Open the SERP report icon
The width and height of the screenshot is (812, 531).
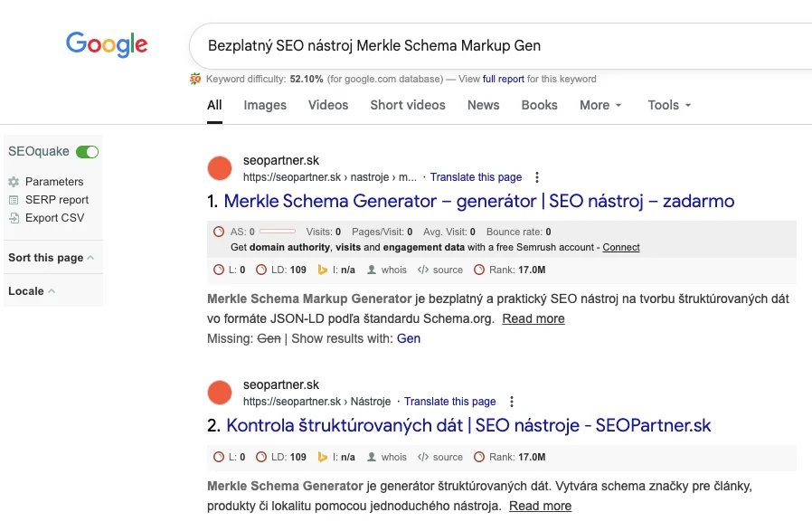(x=14, y=200)
